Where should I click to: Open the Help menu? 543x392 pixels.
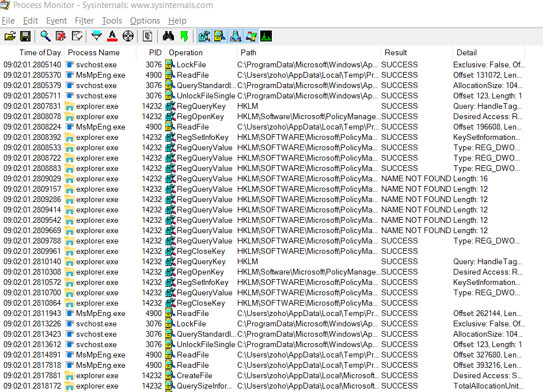[177, 21]
